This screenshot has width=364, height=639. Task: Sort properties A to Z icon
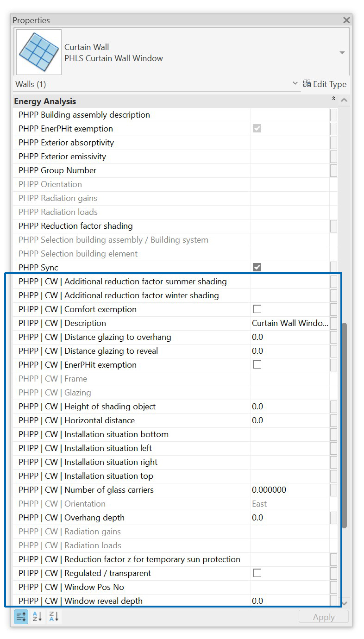point(38,616)
